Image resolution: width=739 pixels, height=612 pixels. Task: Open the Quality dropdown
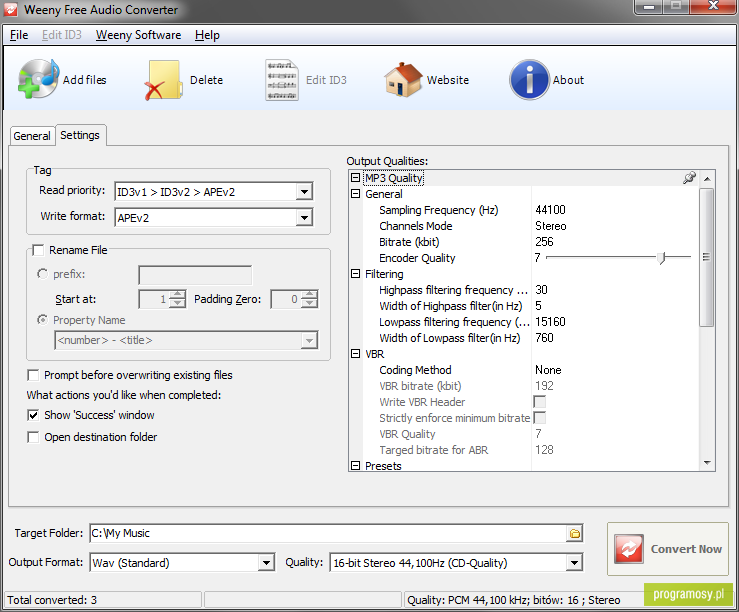point(574,563)
